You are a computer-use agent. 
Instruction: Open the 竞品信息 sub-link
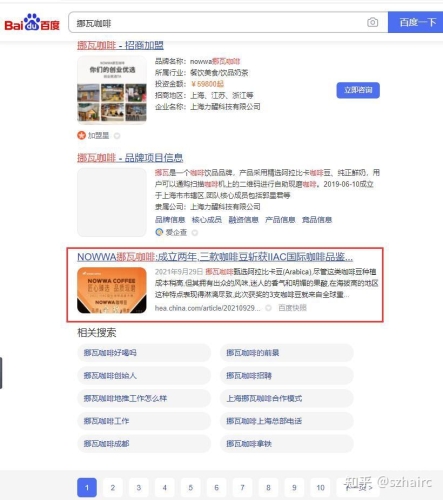point(317,220)
